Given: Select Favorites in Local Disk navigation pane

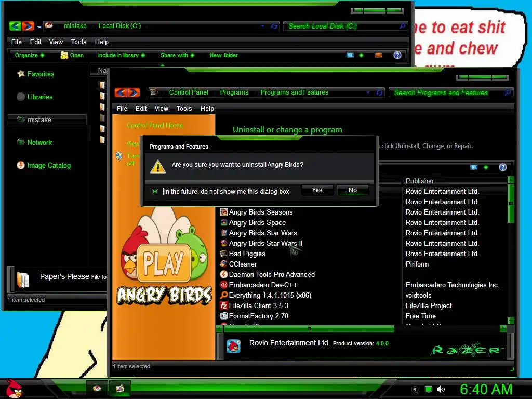Looking at the screenshot, I should coord(41,74).
